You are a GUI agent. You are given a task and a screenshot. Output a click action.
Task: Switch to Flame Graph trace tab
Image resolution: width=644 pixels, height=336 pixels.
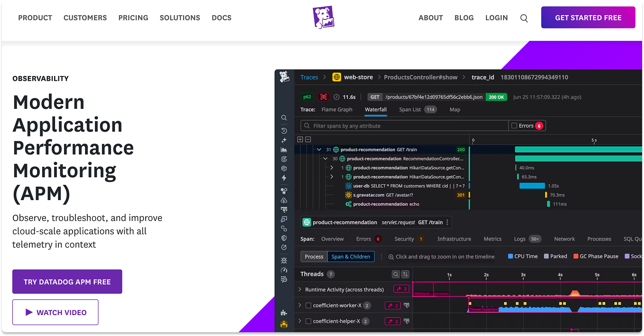[x=337, y=109]
